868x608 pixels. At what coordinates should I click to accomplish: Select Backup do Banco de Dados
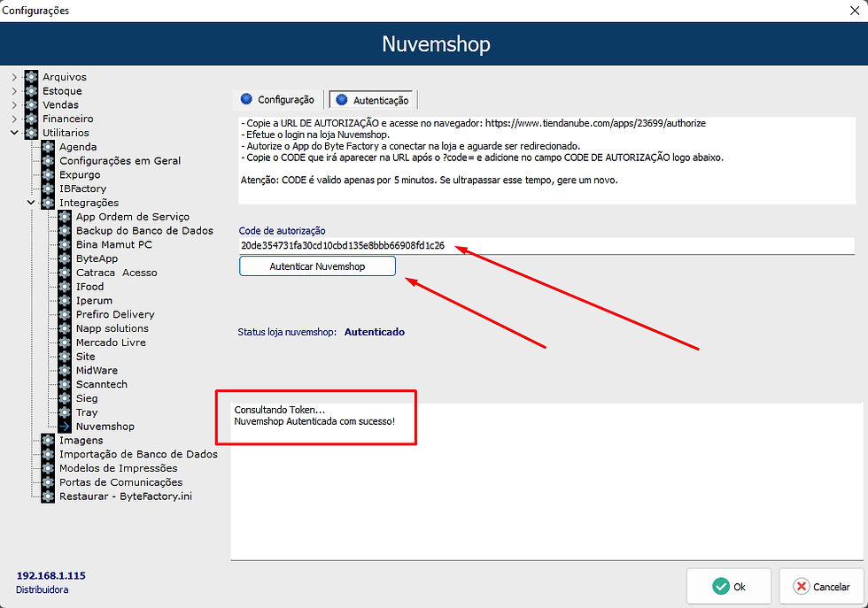pyautogui.click(x=144, y=231)
